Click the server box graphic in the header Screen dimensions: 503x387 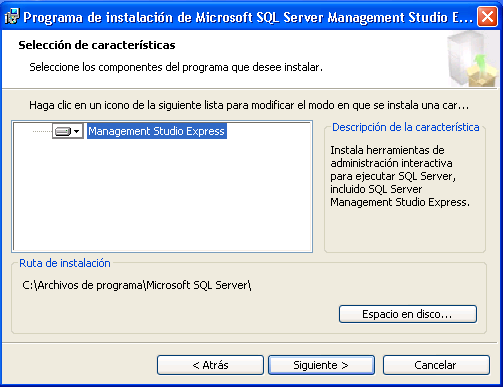[472, 59]
